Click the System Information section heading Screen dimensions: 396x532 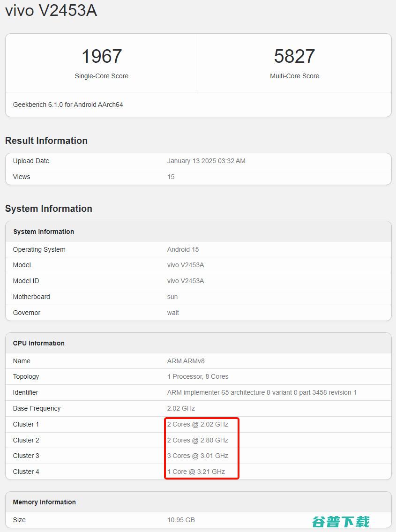tap(49, 208)
